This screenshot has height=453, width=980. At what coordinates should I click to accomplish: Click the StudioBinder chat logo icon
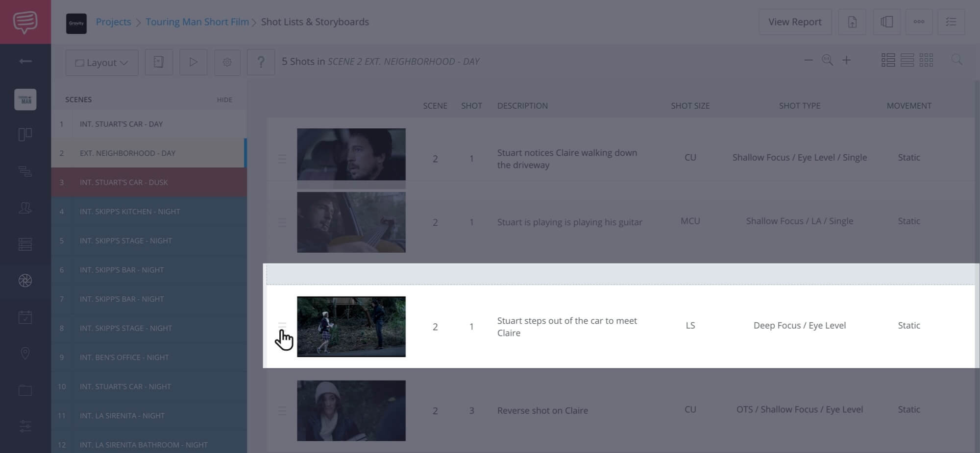click(25, 22)
